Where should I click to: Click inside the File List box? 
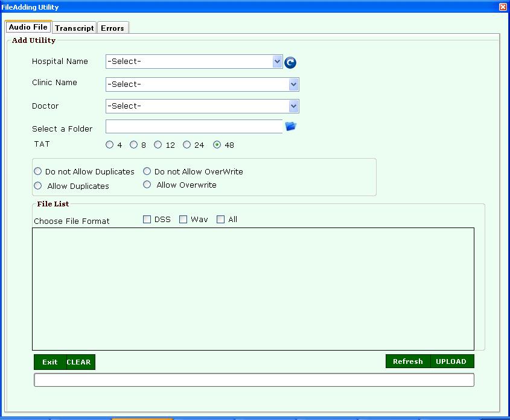pos(253,289)
